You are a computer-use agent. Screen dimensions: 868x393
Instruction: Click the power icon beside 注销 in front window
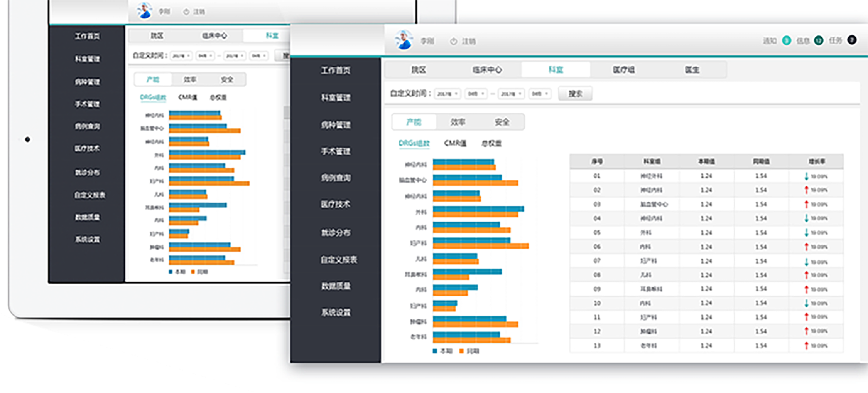pyautogui.click(x=454, y=41)
